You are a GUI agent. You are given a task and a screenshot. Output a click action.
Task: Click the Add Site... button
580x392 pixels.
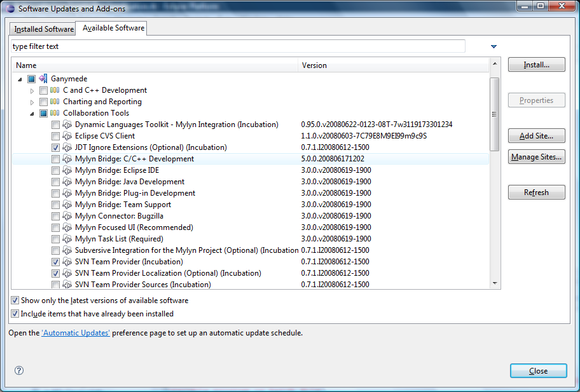click(x=536, y=135)
